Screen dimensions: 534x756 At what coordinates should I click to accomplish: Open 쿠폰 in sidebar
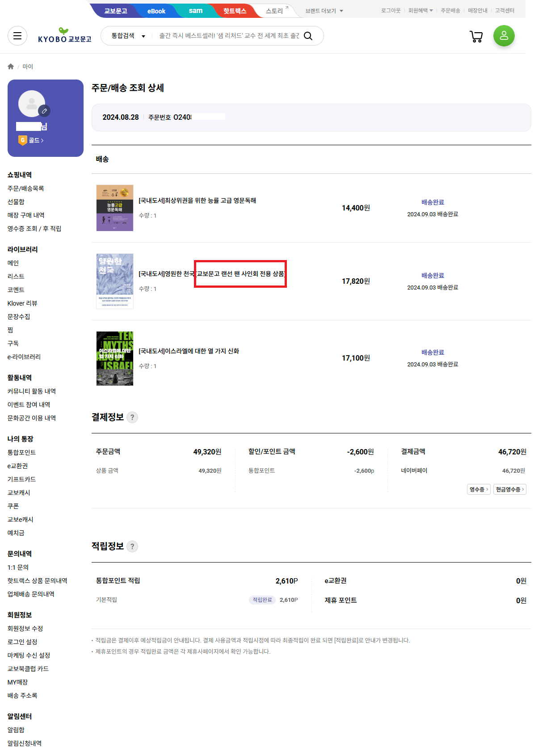click(13, 506)
